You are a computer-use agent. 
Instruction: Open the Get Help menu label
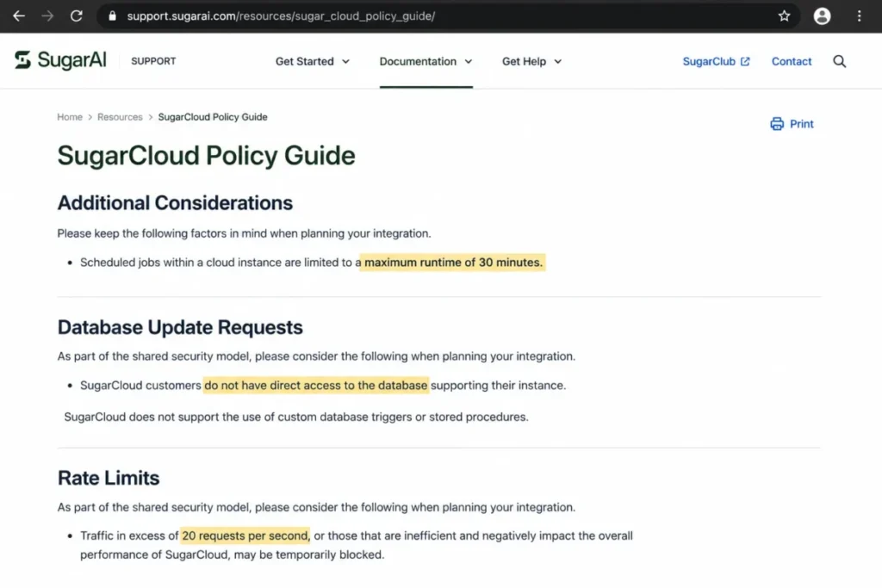tap(524, 61)
